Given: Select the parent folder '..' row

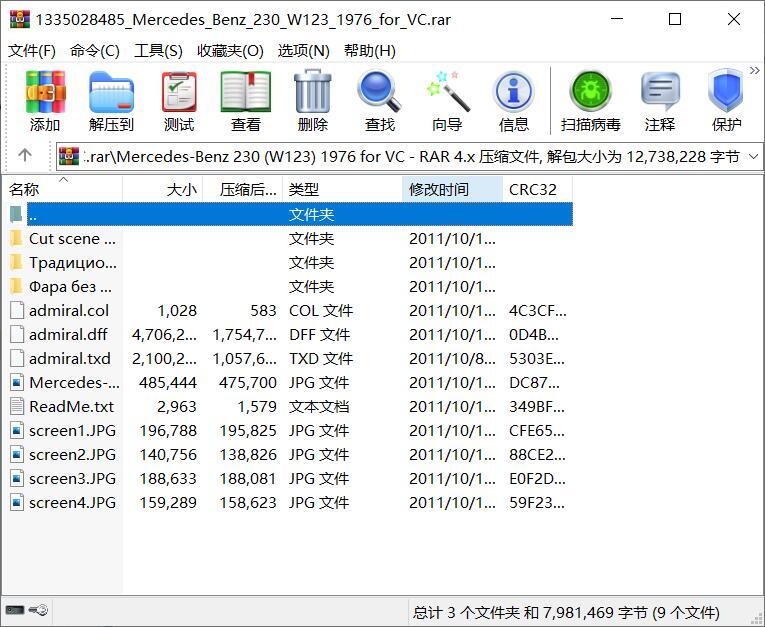Looking at the screenshot, I should tap(290, 214).
